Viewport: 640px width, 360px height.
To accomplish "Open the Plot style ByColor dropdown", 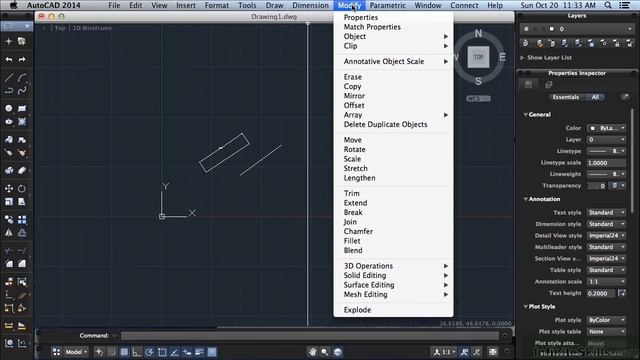I will 606,320.
